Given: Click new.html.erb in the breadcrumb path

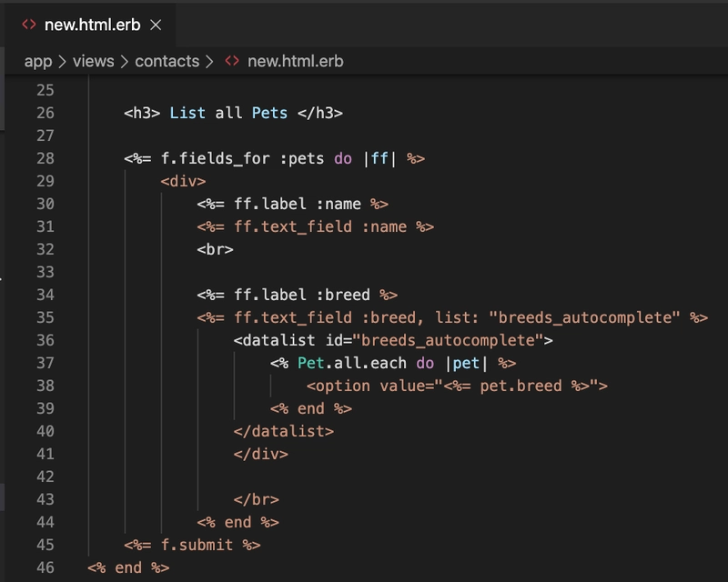Looking at the screenshot, I should 295,61.
